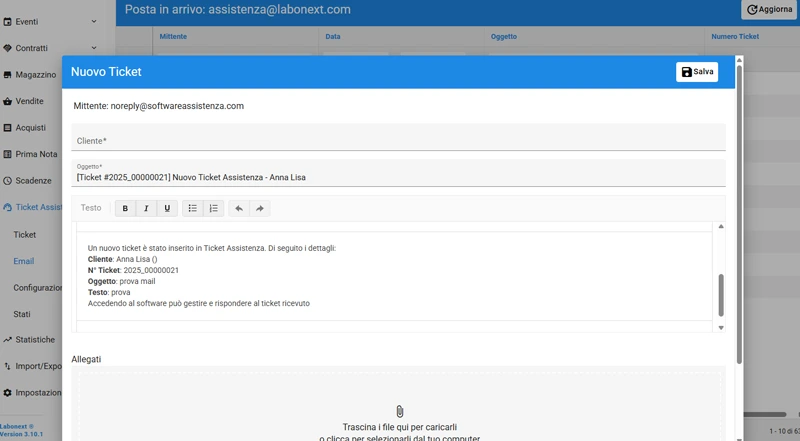Viewport: 800px width, 441px height.
Task: Toggle italic formatting in editor
Action: (146, 208)
